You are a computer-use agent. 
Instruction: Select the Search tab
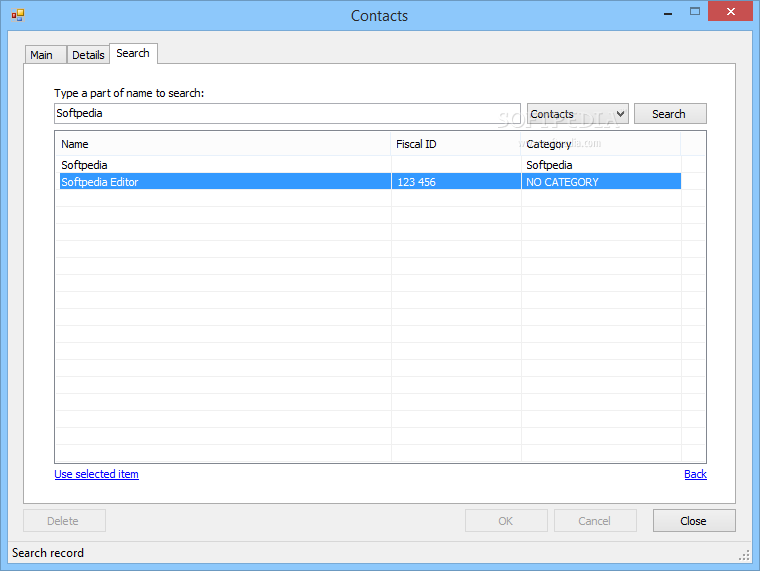tap(133, 53)
